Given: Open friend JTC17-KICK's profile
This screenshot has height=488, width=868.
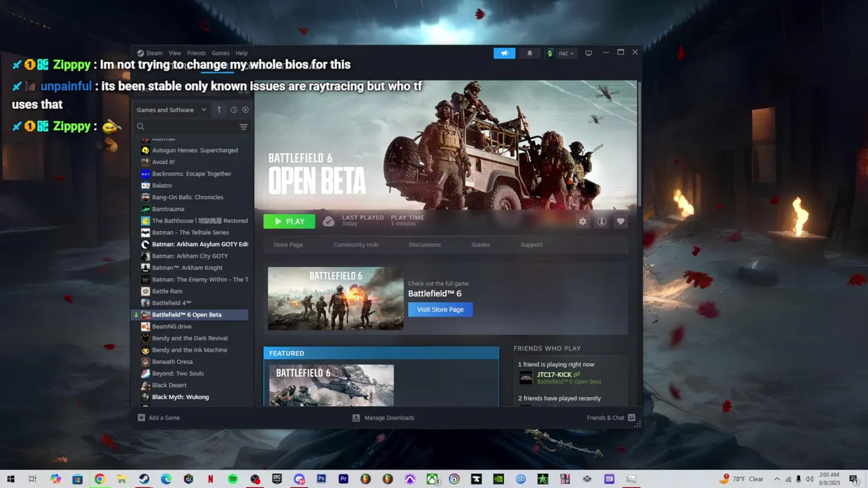Looking at the screenshot, I should 554,375.
